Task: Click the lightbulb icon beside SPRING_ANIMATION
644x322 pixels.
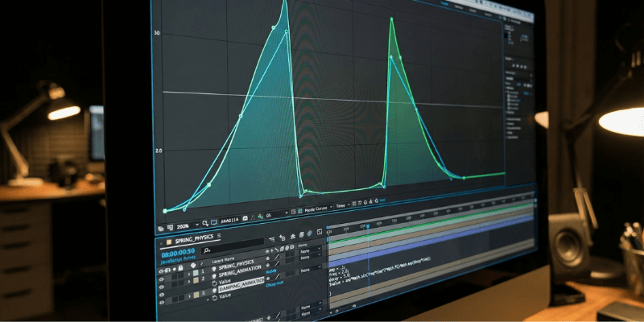Action: click(214, 276)
